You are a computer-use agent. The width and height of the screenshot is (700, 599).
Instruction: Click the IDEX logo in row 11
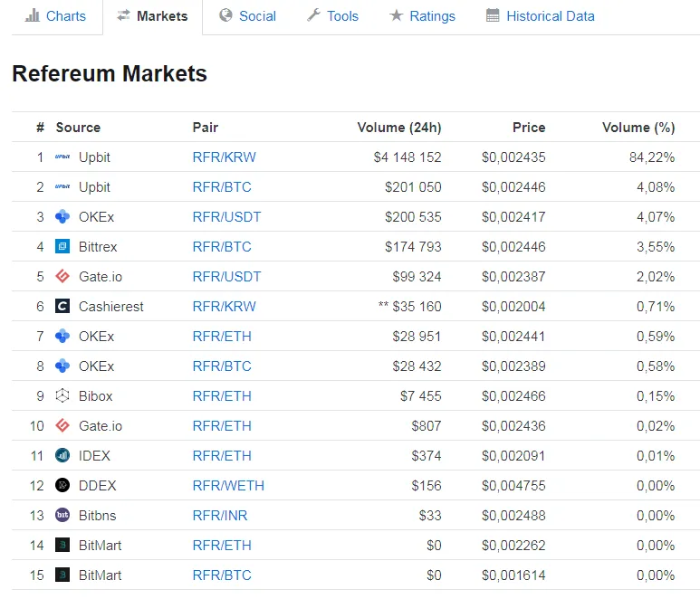(62, 455)
